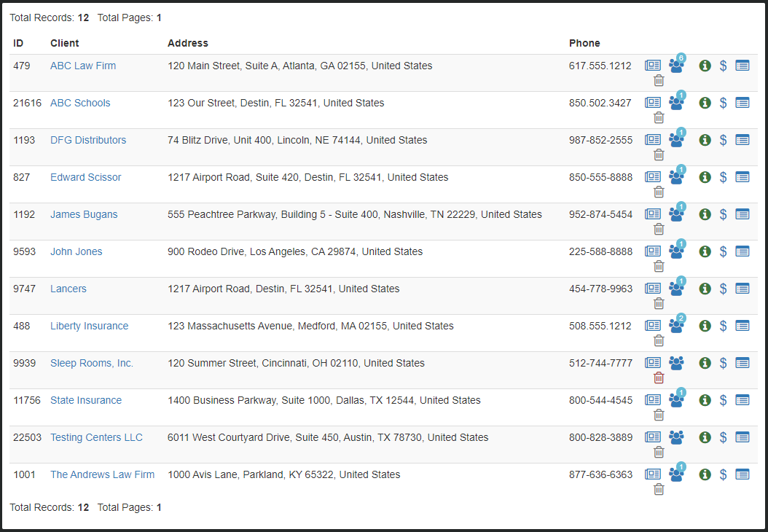Open the users group icon for John Jones
This screenshot has width=768, height=532.
coord(676,252)
